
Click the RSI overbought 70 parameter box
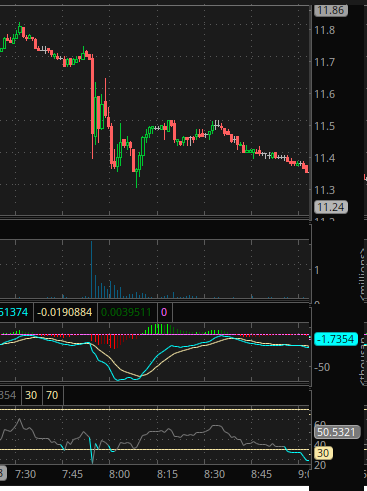[x=52, y=395]
